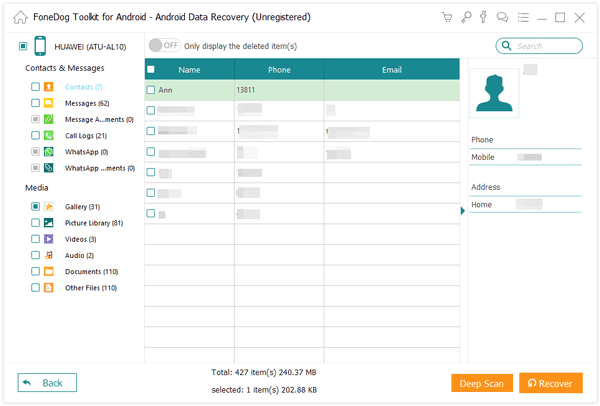
Task: Check the Other Files checkbox
Action: [x=35, y=287]
